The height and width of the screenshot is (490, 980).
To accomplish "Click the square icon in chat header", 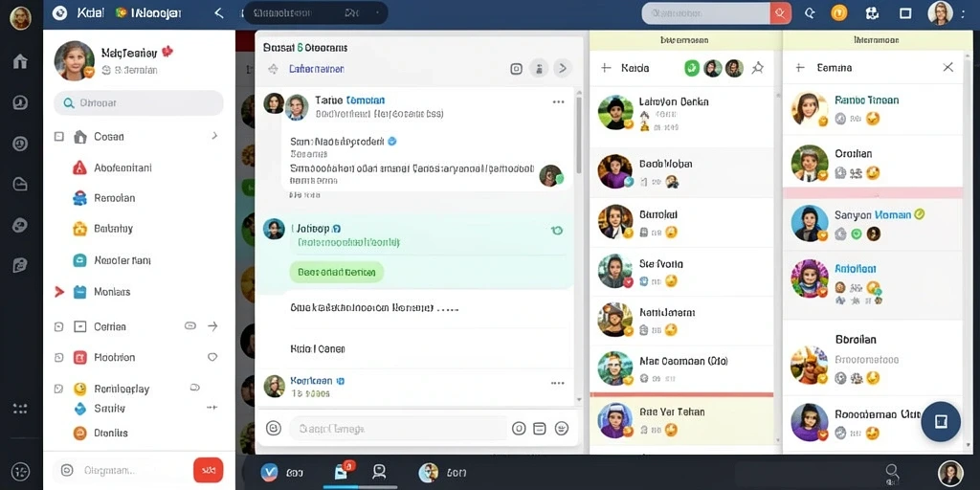I will 516,69.
